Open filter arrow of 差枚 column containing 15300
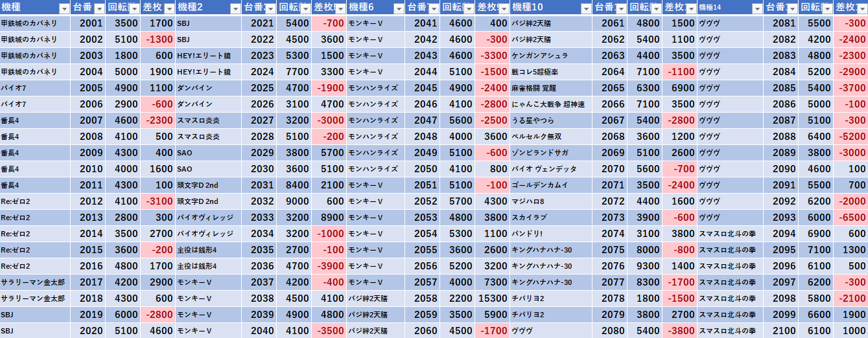 point(502,8)
